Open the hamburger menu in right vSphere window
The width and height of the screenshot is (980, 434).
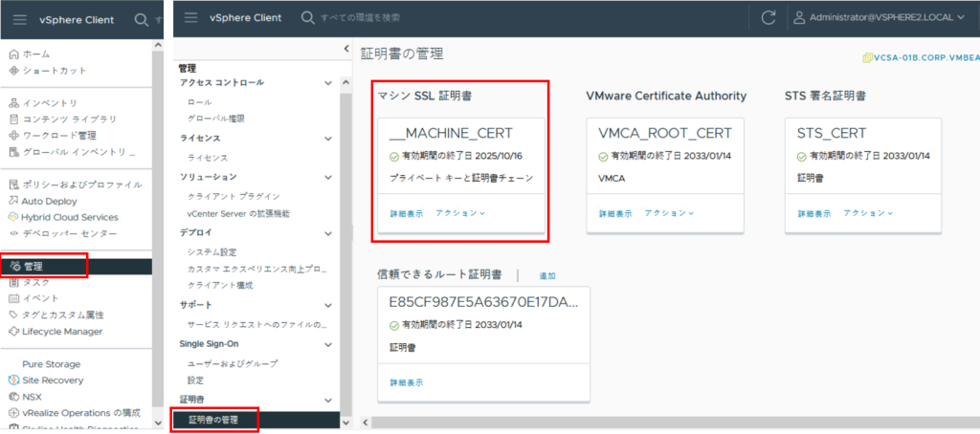tap(190, 17)
